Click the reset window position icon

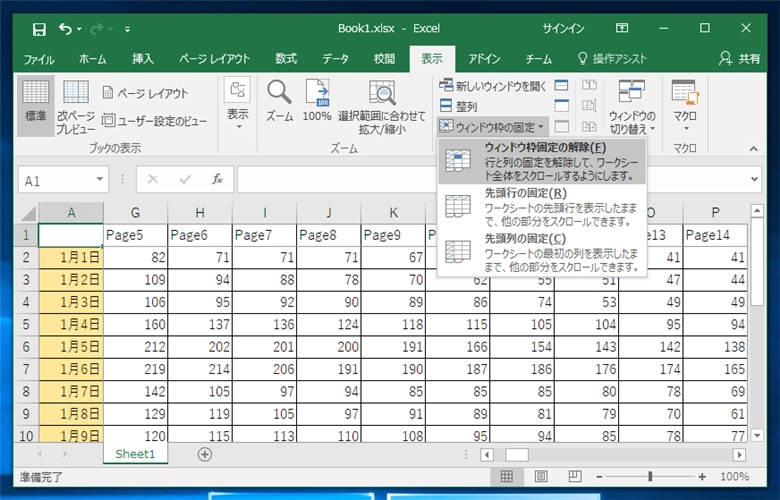click(x=589, y=126)
